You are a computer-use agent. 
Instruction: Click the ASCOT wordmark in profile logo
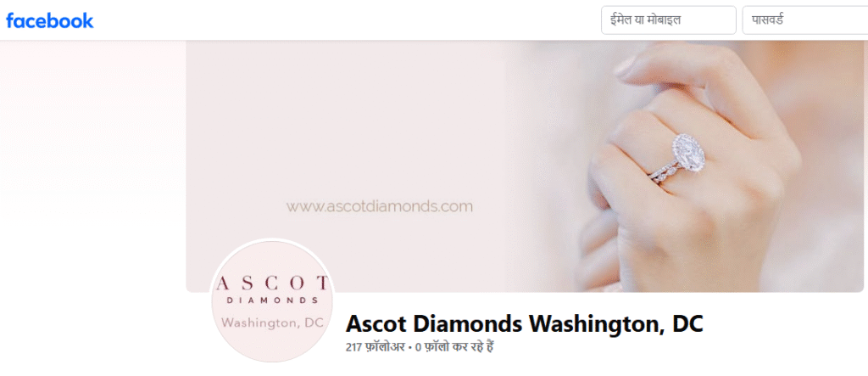coord(272,283)
